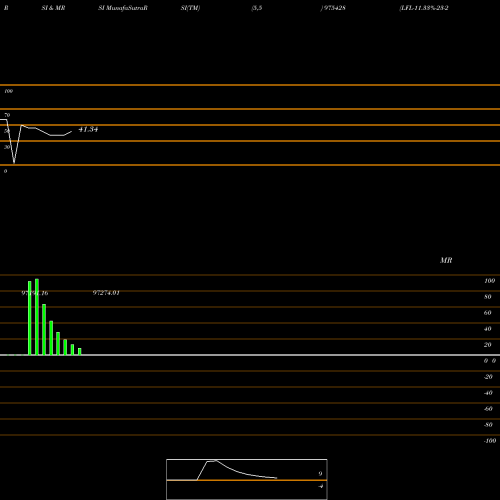This screenshot has width=500, height=500.
Task: Click the right-axis label '-80'
Action: (x=488, y=425)
